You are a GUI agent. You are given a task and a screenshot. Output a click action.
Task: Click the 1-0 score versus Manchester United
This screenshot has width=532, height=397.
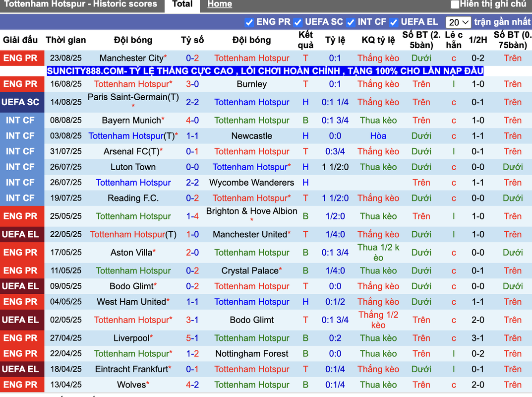point(192,234)
